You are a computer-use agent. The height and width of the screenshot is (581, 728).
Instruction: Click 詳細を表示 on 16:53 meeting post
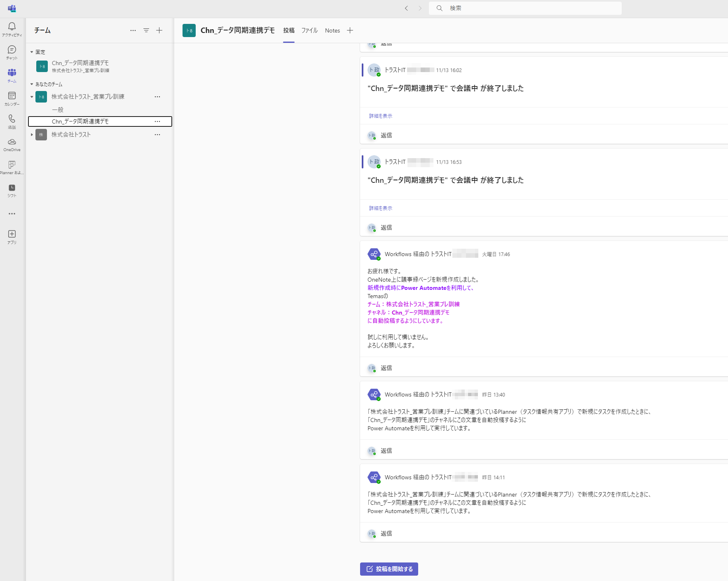point(381,208)
